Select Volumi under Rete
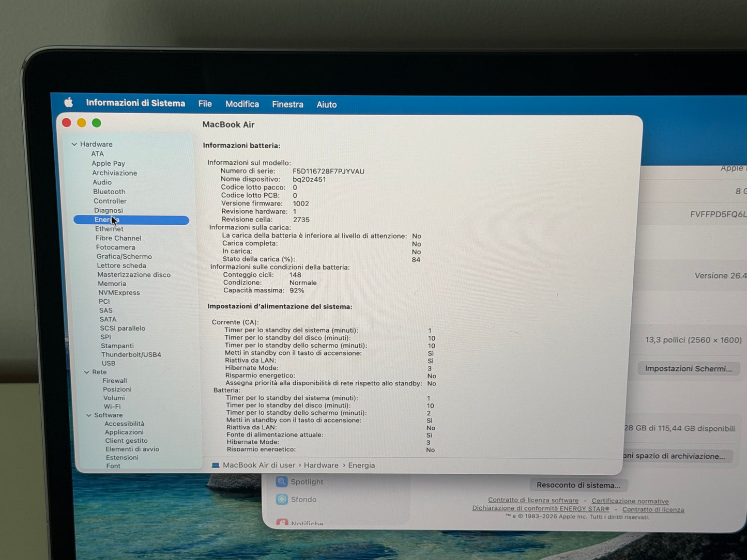The height and width of the screenshot is (560, 747). click(114, 398)
